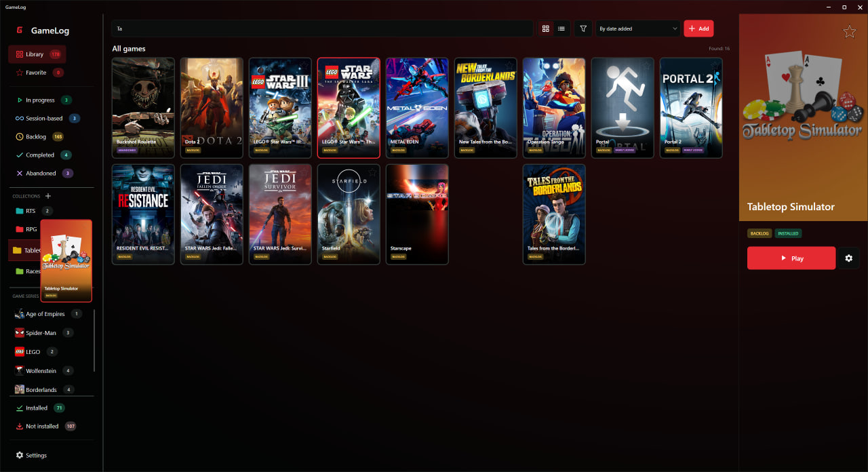
Task: Select New Tales from the Borderlands card
Action: click(486, 108)
